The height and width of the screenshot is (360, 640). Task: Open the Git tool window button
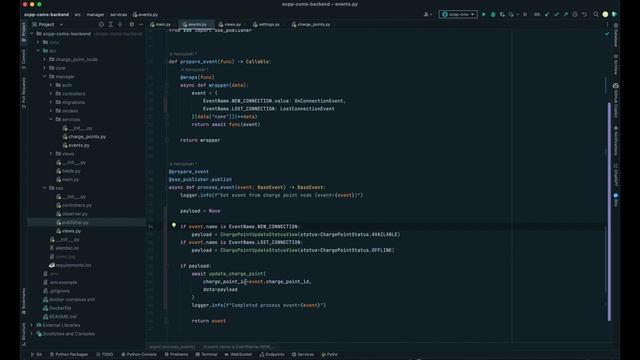[36, 354]
